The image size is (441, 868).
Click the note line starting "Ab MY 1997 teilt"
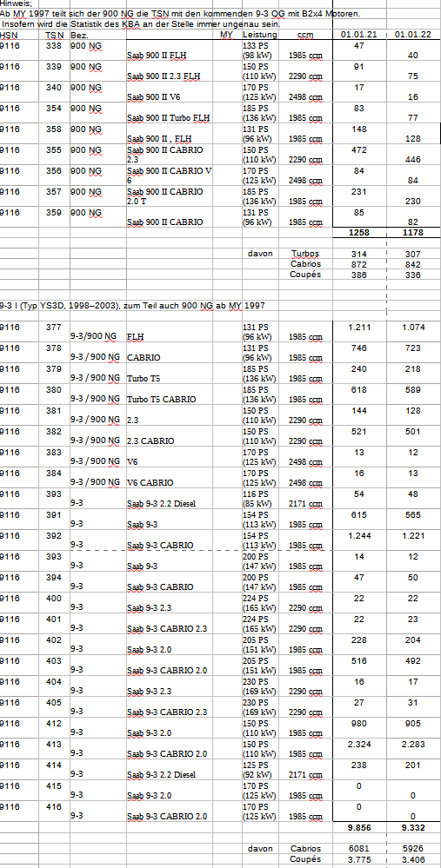click(179, 14)
